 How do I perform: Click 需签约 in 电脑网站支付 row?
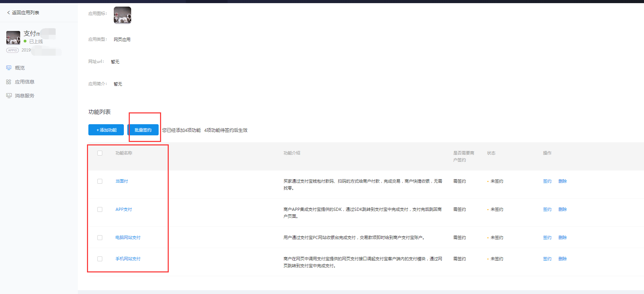coord(460,238)
